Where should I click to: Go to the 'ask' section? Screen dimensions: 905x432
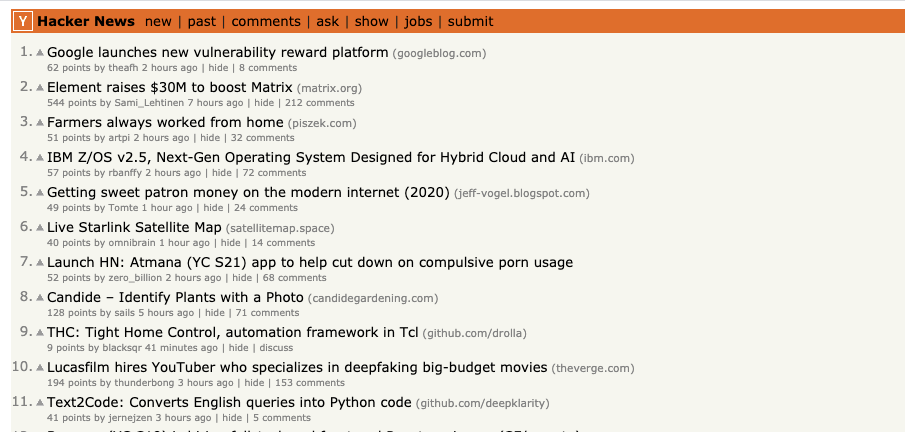[327, 21]
